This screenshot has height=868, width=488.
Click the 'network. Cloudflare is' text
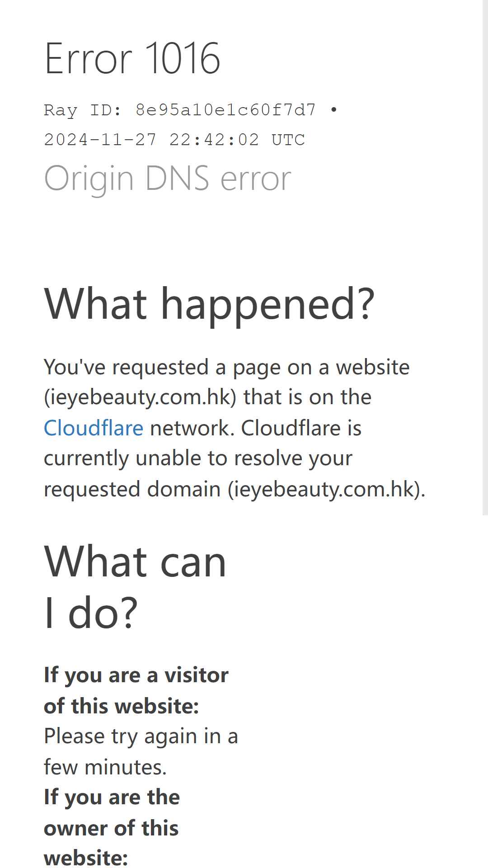coord(256,428)
